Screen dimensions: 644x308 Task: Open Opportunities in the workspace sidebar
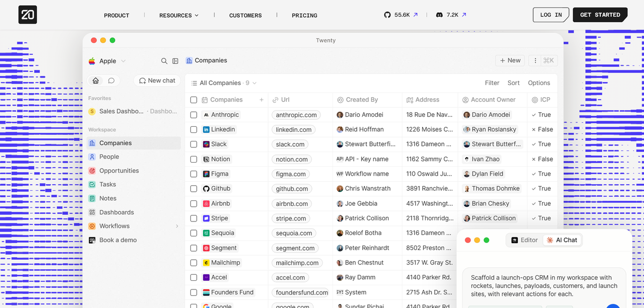[133, 171]
